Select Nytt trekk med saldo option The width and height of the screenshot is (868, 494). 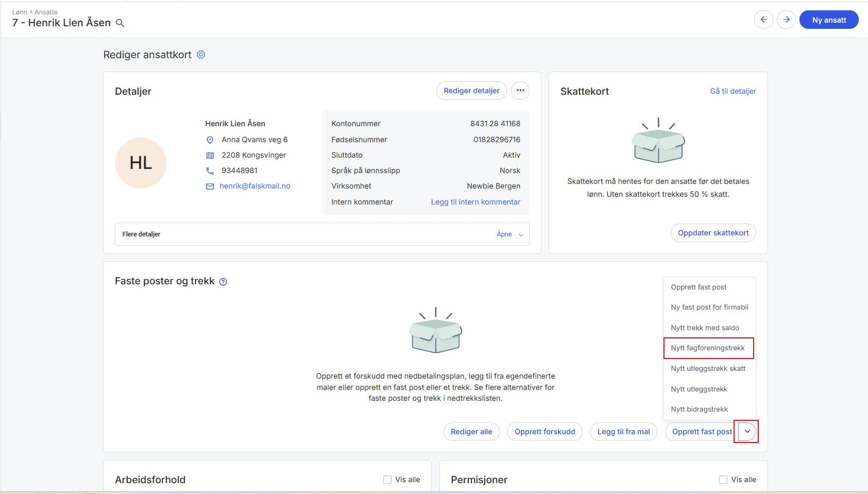click(705, 328)
